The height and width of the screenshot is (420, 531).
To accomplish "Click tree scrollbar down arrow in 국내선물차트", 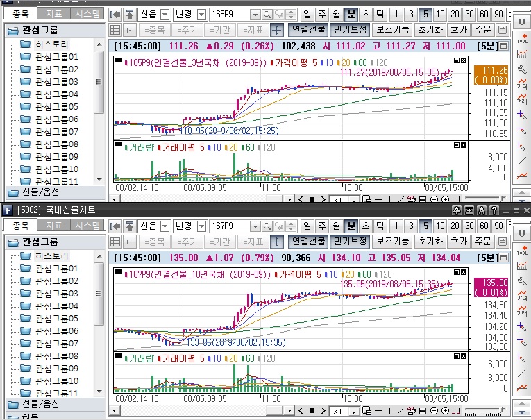I will (x=99, y=392).
